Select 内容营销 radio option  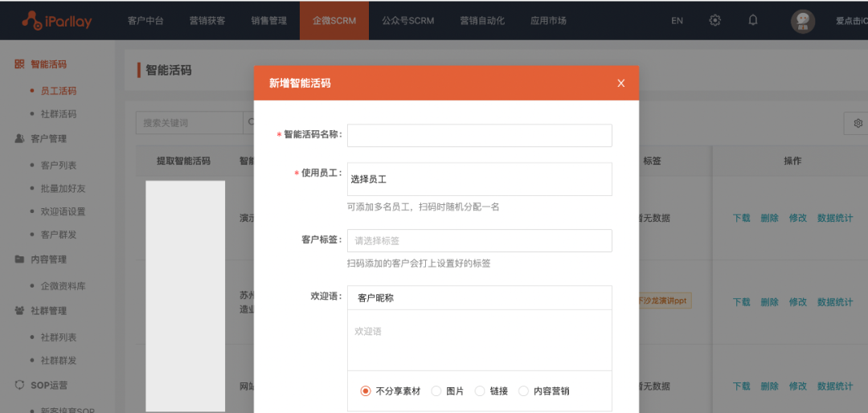pos(524,391)
